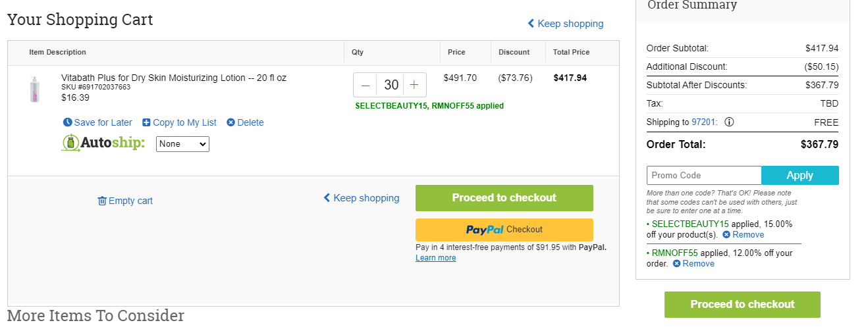
Task: Click the plus-square Copy to My List icon
Action: (x=146, y=122)
